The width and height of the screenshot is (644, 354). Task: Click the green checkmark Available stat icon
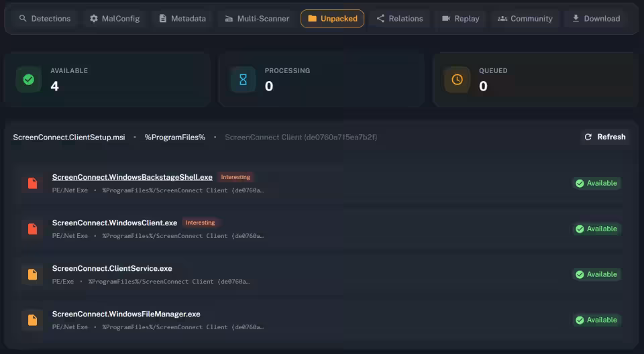(x=28, y=80)
